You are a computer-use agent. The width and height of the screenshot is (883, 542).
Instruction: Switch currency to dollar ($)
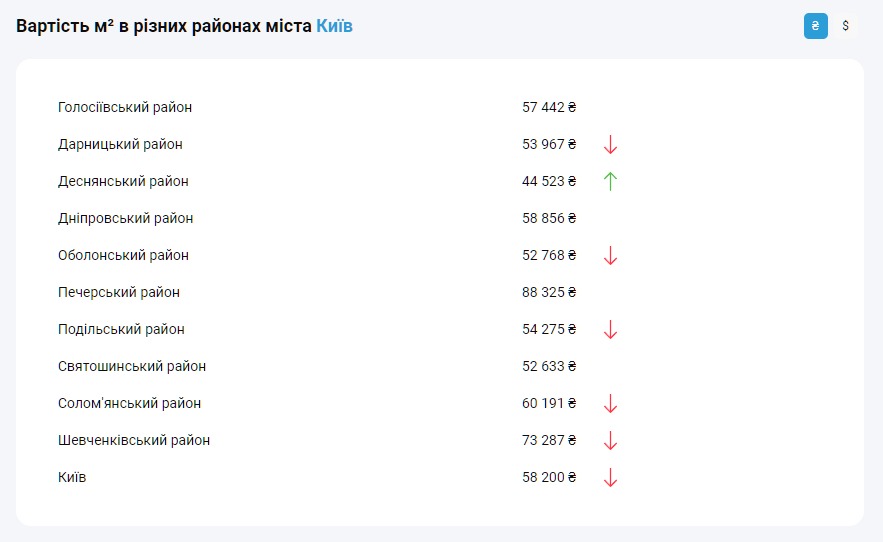[x=846, y=27]
